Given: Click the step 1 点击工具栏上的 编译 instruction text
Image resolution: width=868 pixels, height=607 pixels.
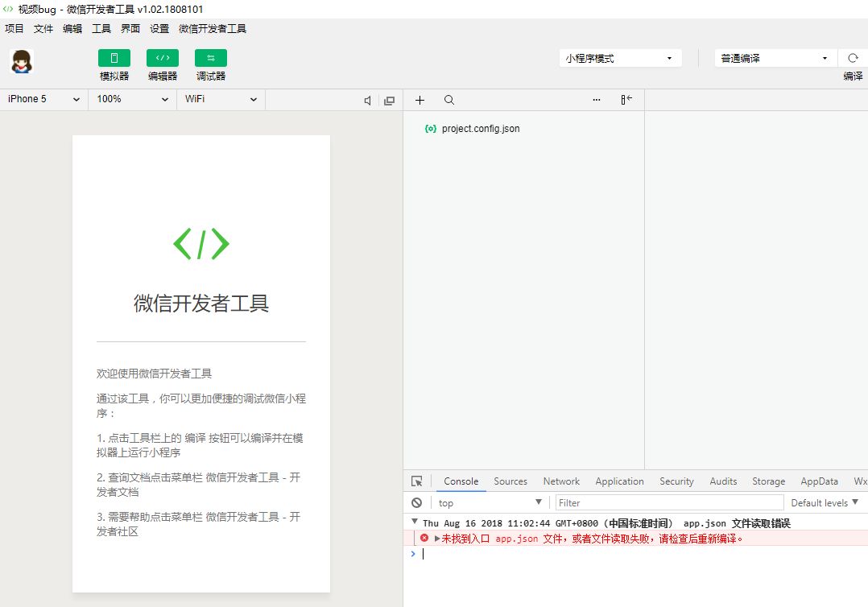Looking at the screenshot, I should 200,445.
